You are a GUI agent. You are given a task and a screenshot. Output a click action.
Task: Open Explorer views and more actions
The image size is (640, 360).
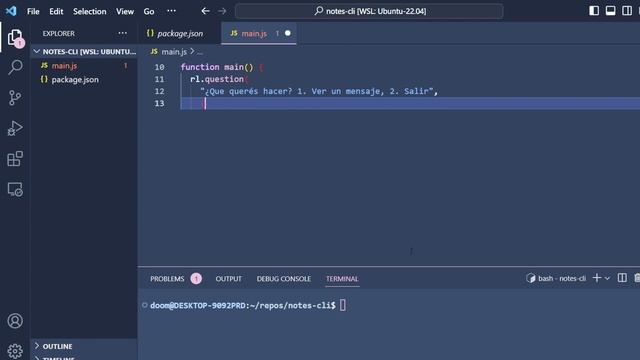[122, 33]
